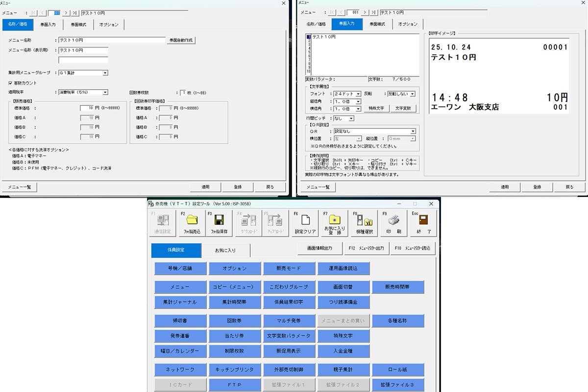588x392 pixels.
Task: Open the 曜日/カレンダー button
Action: point(180,351)
